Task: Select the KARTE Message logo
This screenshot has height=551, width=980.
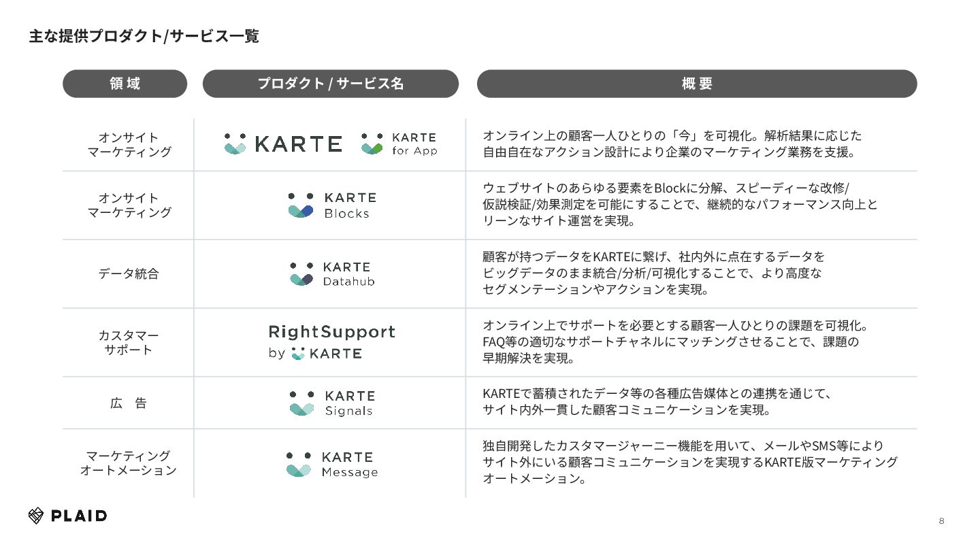Action: 331,464
